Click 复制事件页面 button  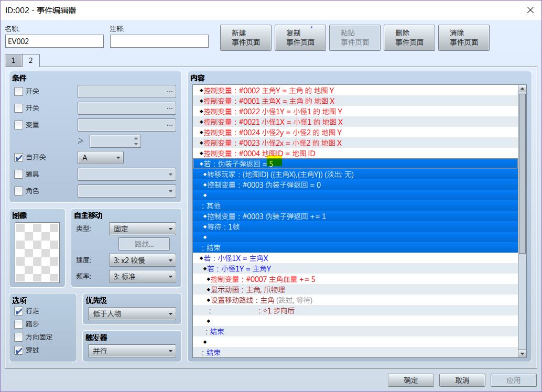(x=300, y=38)
